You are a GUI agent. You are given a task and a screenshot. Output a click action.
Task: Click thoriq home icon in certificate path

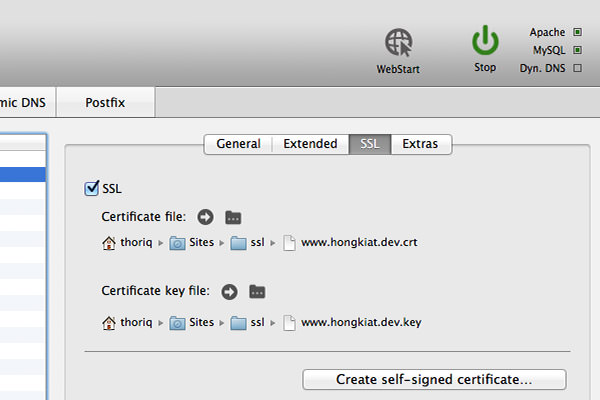[x=109, y=243]
